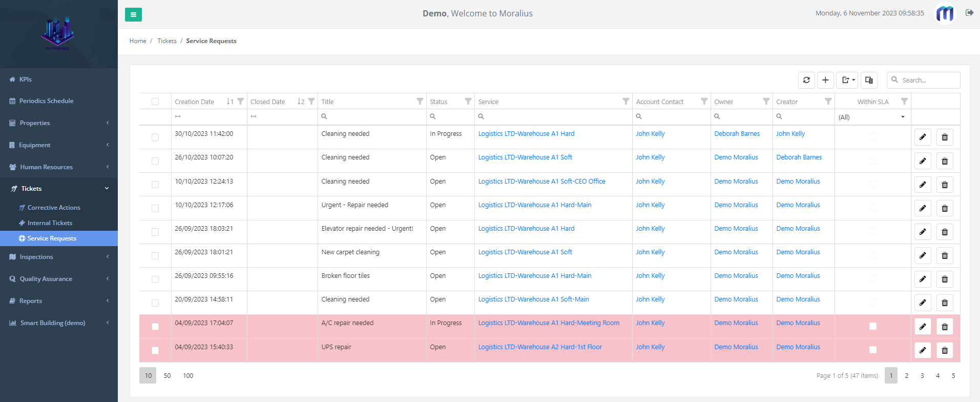Edit the Urgent - Repair needed request
Image resolution: width=980 pixels, height=402 pixels.
coord(923,208)
